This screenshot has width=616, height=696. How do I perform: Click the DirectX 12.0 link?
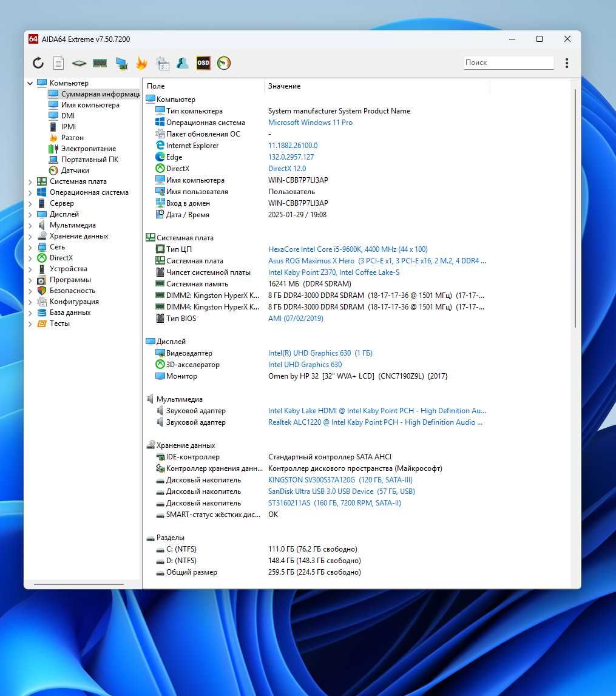point(287,169)
